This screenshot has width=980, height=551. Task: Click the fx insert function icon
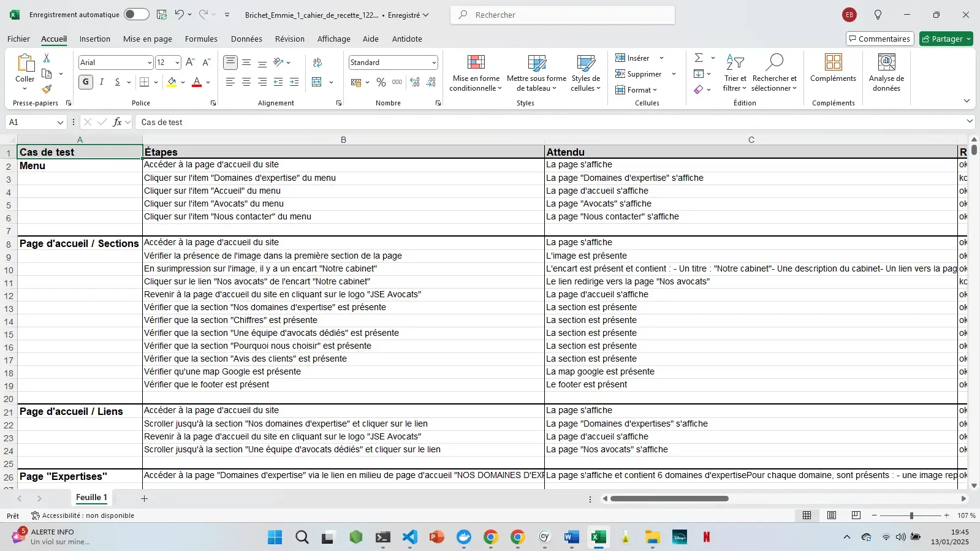117,122
